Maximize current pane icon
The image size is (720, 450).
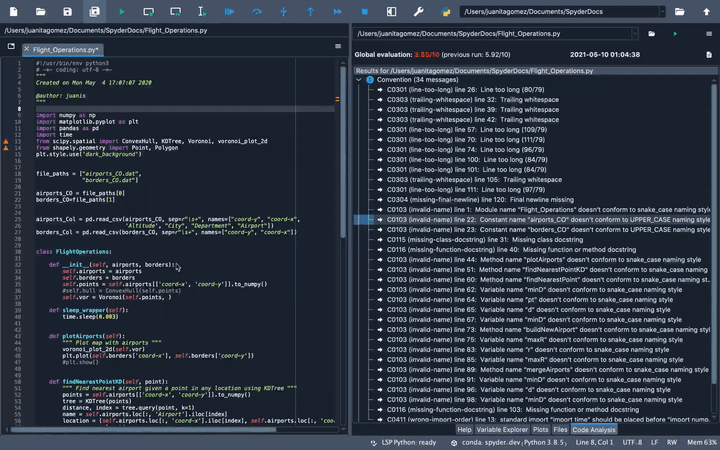point(391,11)
